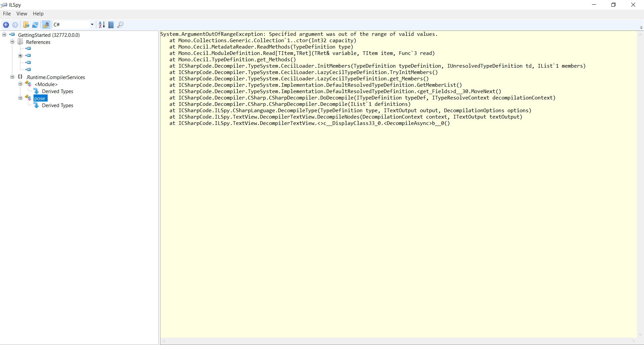Click the DecompilerTextView.DecompileNodes stack line
The height and width of the screenshot is (345, 644).
click(x=346, y=117)
